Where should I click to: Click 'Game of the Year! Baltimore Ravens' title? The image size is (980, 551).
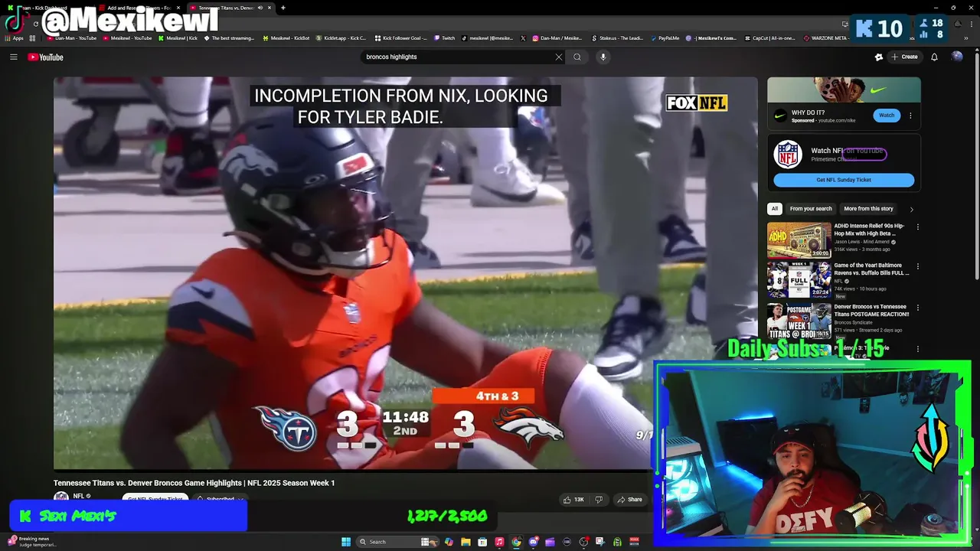(871, 269)
